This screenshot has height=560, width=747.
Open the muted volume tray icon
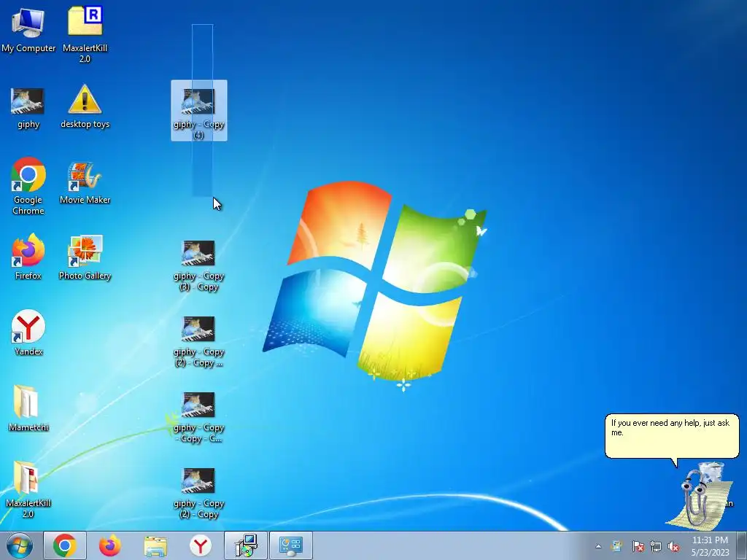click(673, 546)
